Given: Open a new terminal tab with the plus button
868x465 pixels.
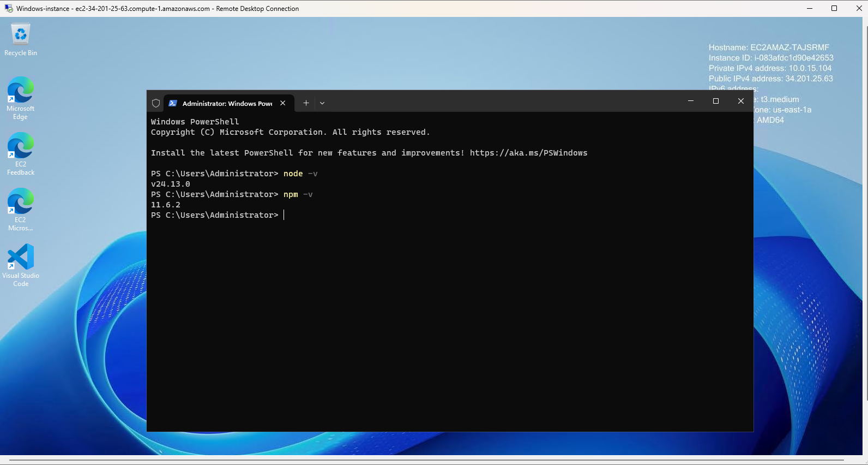Looking at the screenshot, I should 306,103.
